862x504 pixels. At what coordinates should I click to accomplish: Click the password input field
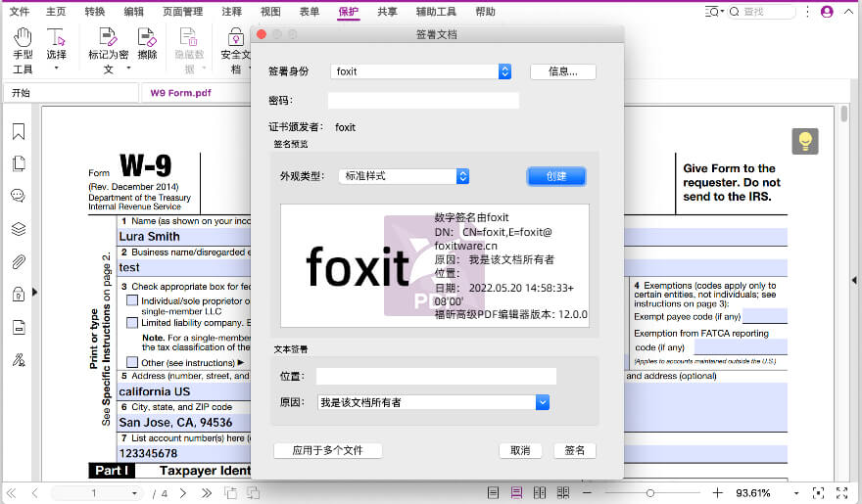click(423, 101)
